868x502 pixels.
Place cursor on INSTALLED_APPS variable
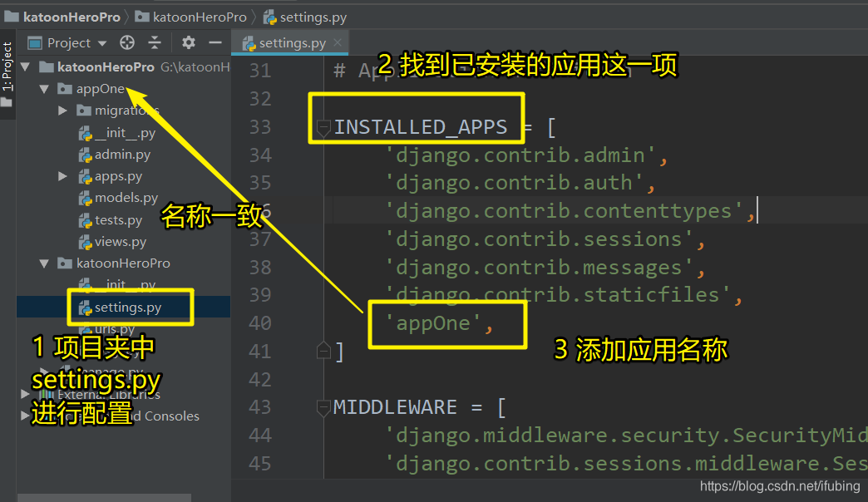tap(421, 127)
